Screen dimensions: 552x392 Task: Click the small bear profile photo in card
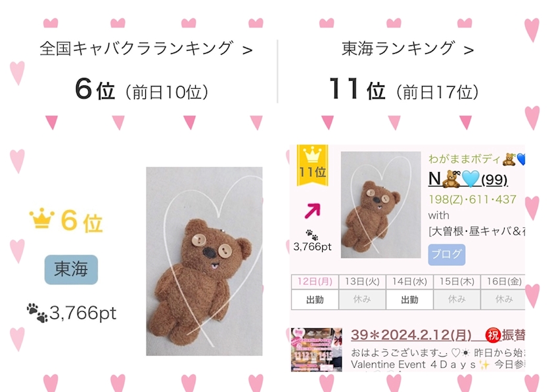click(381, 205)
